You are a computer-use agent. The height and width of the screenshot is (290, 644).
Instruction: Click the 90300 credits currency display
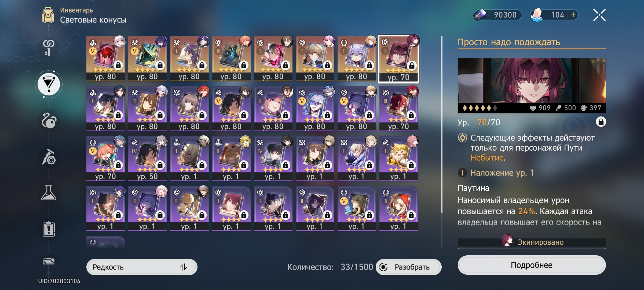[x=498, y=15]
